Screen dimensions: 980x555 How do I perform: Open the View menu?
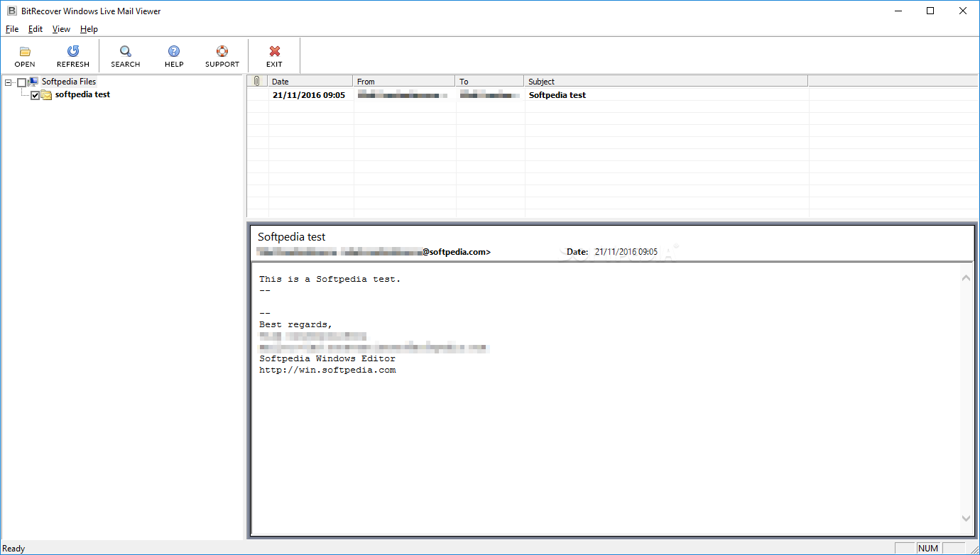click(61, 29)
